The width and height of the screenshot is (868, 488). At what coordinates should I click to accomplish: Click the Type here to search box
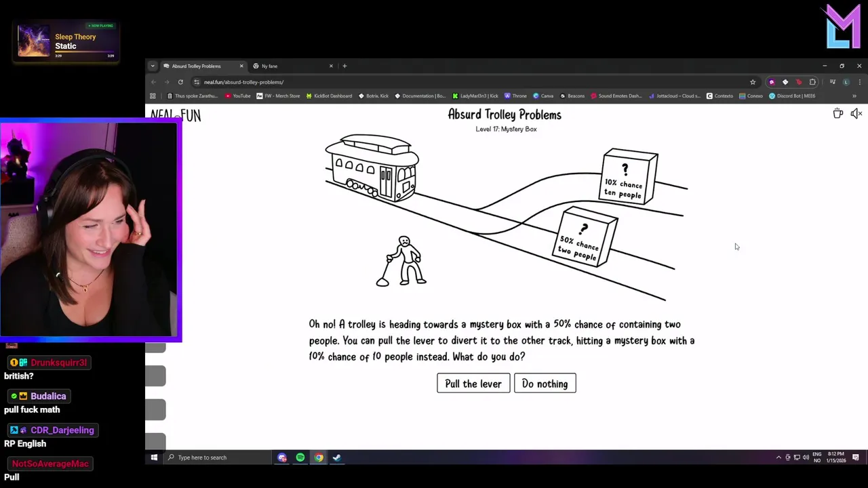click(x=217, y=457)
